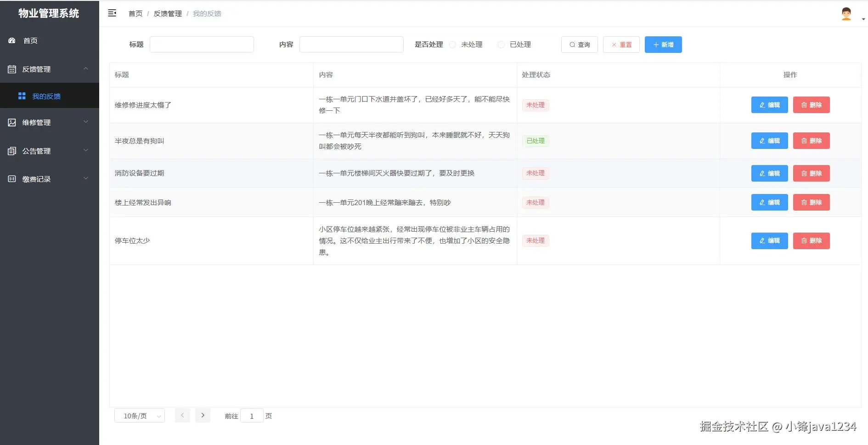Viewport: 868px width, 445px height.
Task: Click the 未处理 tag for 楼上经常发出异响
Action: (x=535, y=202)
